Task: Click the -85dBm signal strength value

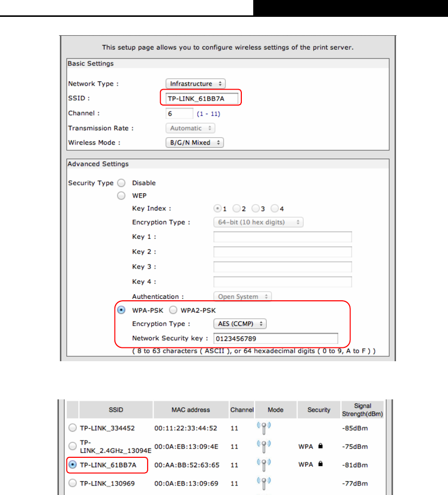Action: (355, 429)
